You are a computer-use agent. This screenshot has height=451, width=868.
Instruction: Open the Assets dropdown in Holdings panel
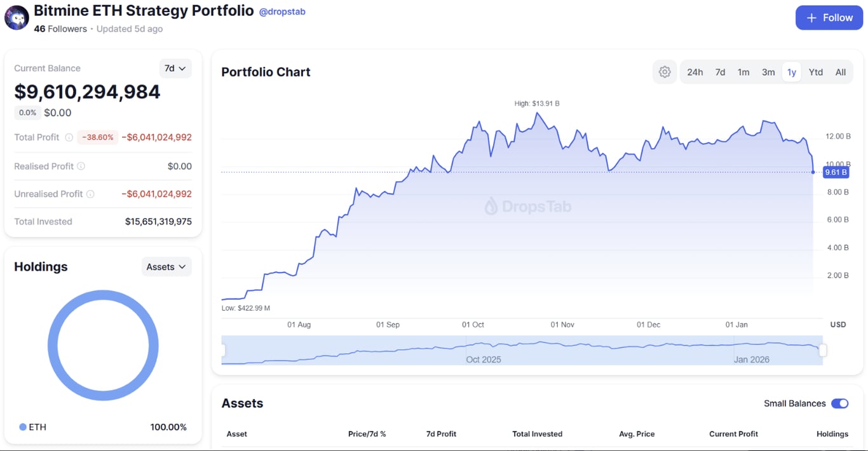pos(166,267)
